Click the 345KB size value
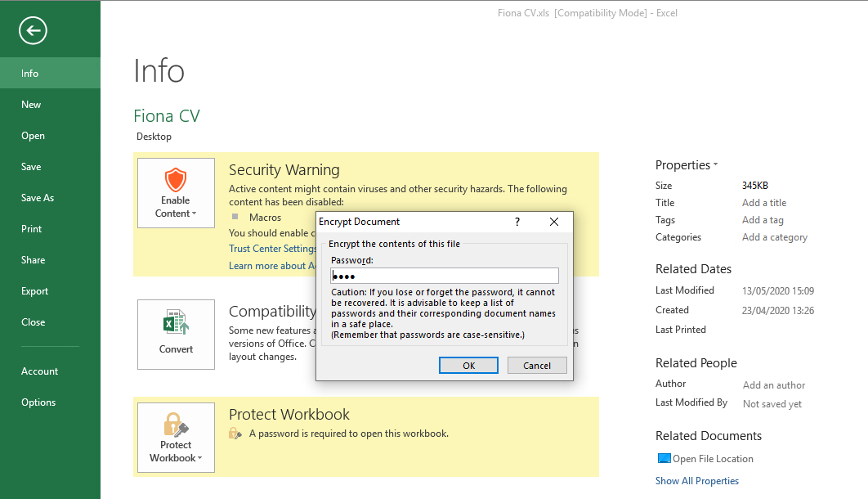This screenshot has height=499, width=868. coord(755,186)
